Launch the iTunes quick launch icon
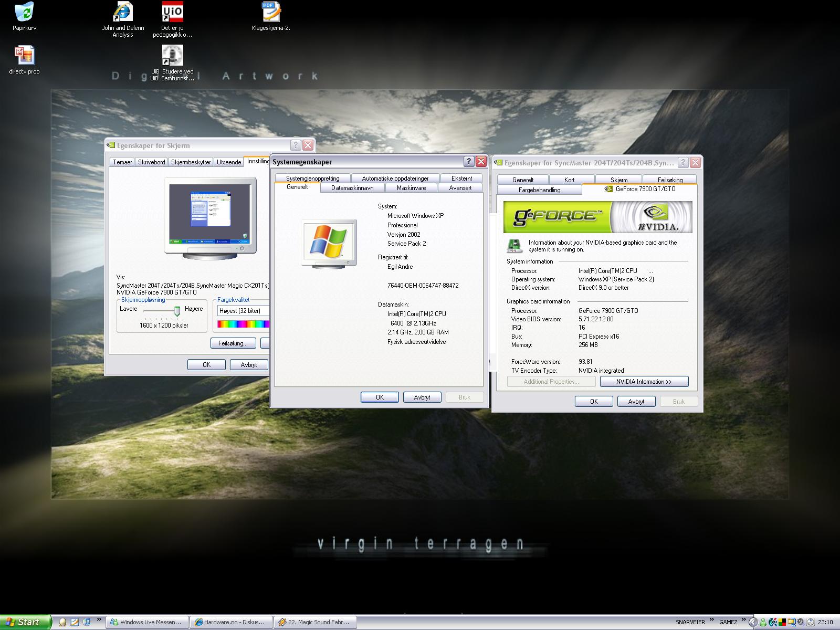Image resolution: width=840 pixels, height=630 pixels. click(x=87, y=622)
